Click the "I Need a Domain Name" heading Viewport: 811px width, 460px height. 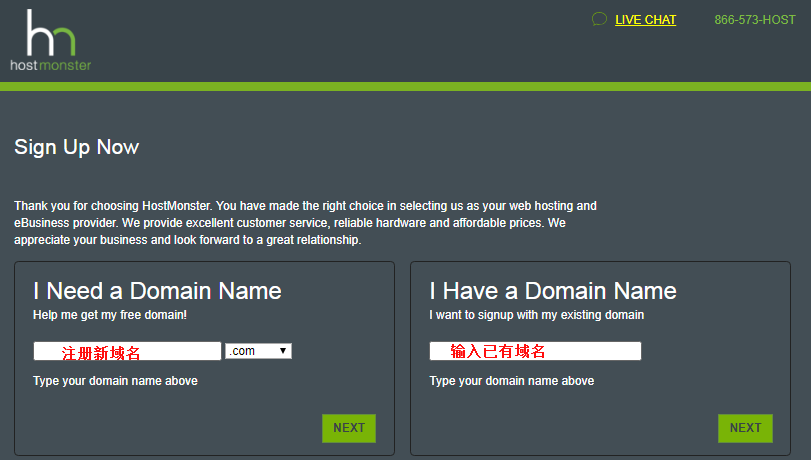tap(157, 291)
